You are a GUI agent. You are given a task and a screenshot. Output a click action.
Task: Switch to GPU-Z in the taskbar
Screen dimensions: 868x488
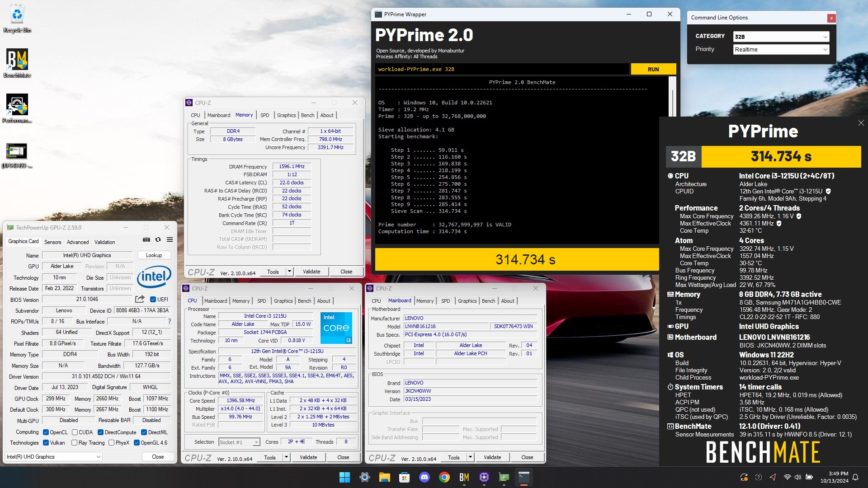[x=504, y=477]
